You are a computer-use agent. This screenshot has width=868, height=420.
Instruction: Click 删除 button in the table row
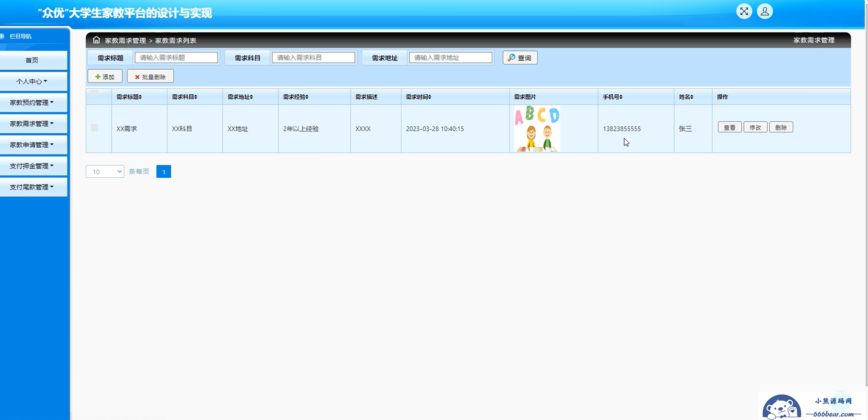click(x=781, y=127)
